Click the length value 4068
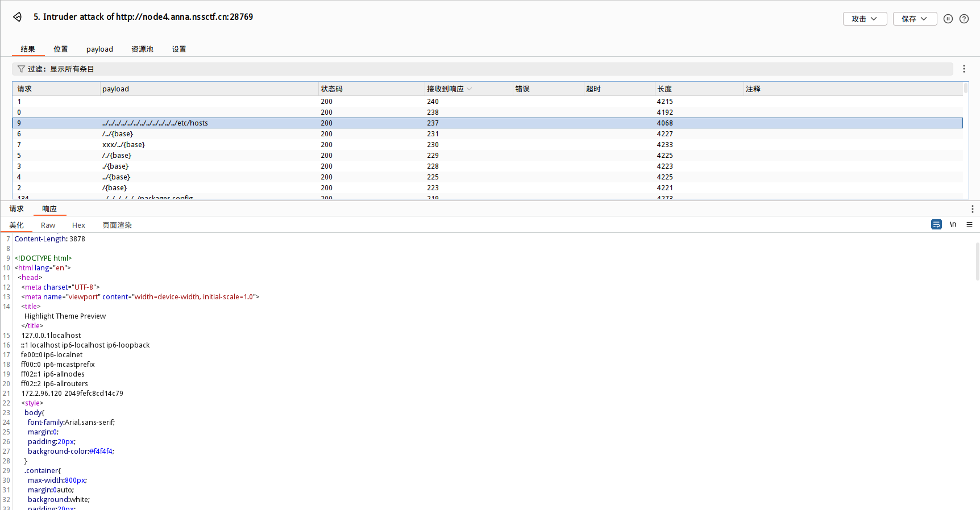Screen dimensions: 980x510 tap(665, 123)
